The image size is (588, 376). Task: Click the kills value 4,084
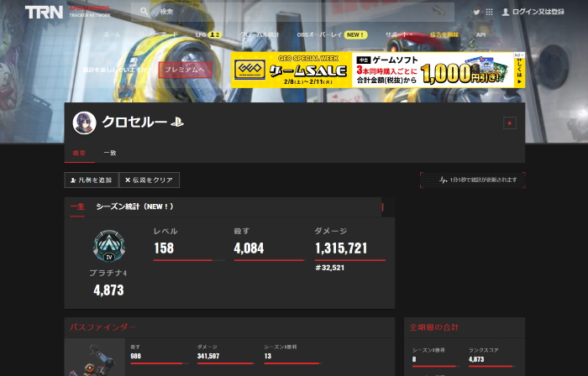pyautogui.click(x=249, y=248)
